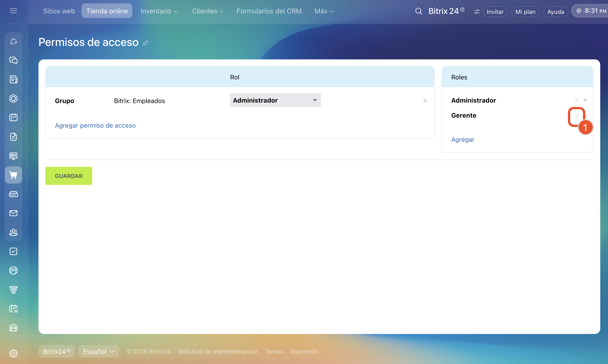Click the online store cart icon
This screenshot has height=364, width=608.
click(x=13, y=175)
